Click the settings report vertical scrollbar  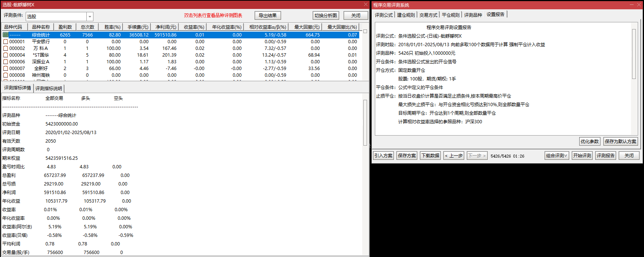634,54
